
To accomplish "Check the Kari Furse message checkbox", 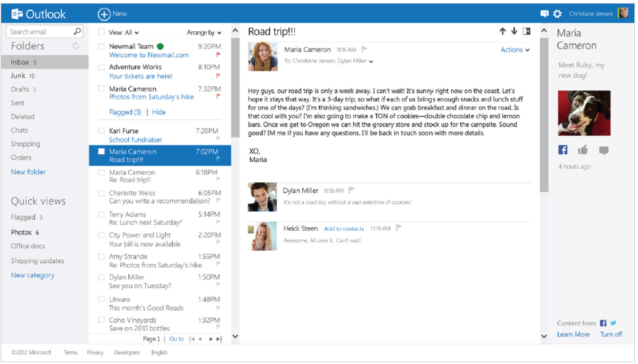I will [x=102, y=131].
